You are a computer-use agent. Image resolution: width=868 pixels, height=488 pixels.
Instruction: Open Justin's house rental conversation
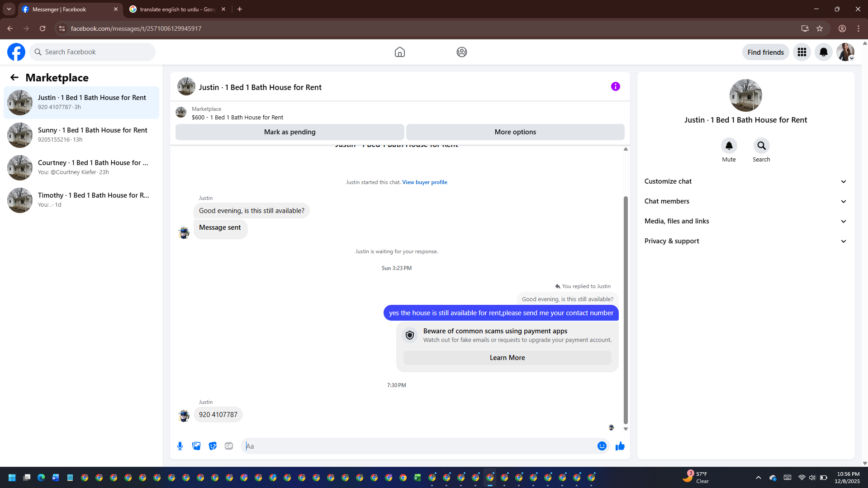click(81, 103)
